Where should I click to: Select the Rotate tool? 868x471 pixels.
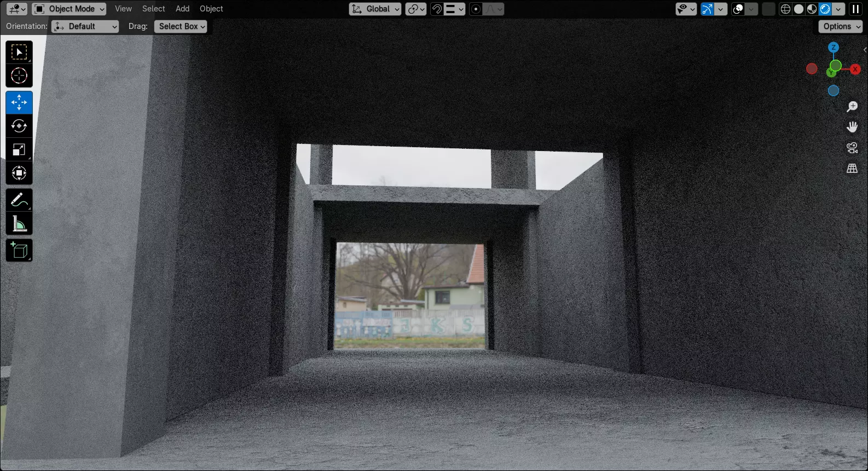[19, 126]
